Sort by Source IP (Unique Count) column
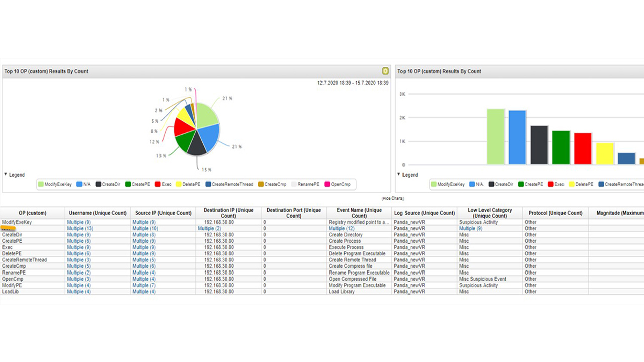Screen dimensions: 644x362 pyautogui.click(x=163, y=213)
